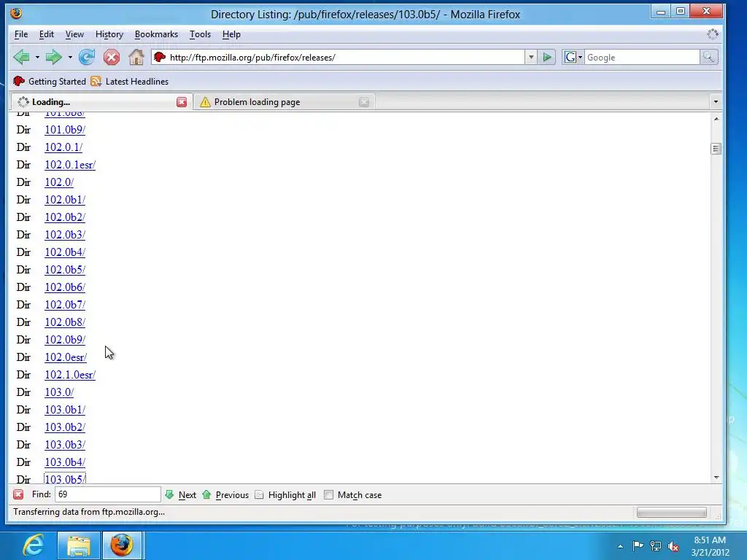Reload the current page

coord(87,58)
